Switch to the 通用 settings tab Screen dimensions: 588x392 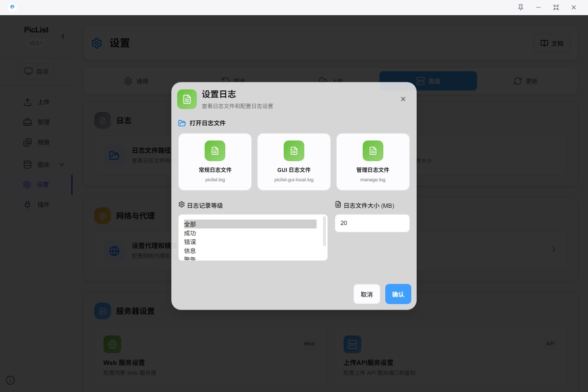coord(136,81)
